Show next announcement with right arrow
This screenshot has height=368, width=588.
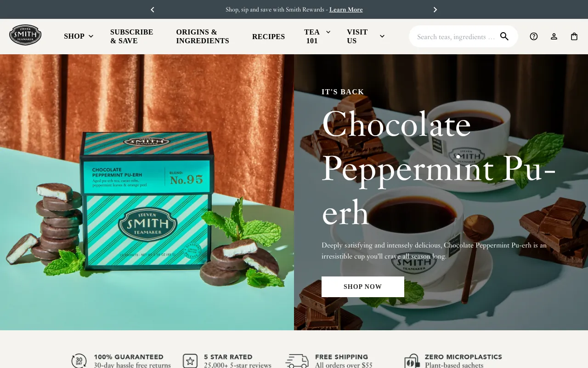tap(435, 9)
